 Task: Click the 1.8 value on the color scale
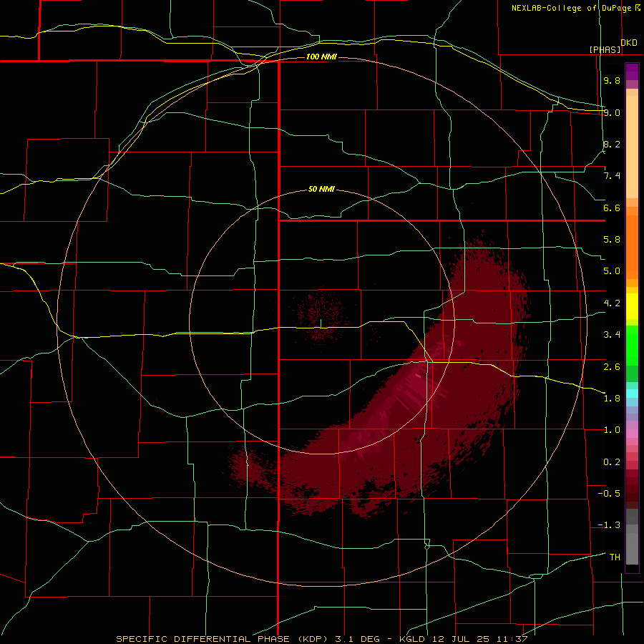click(612, 399)
